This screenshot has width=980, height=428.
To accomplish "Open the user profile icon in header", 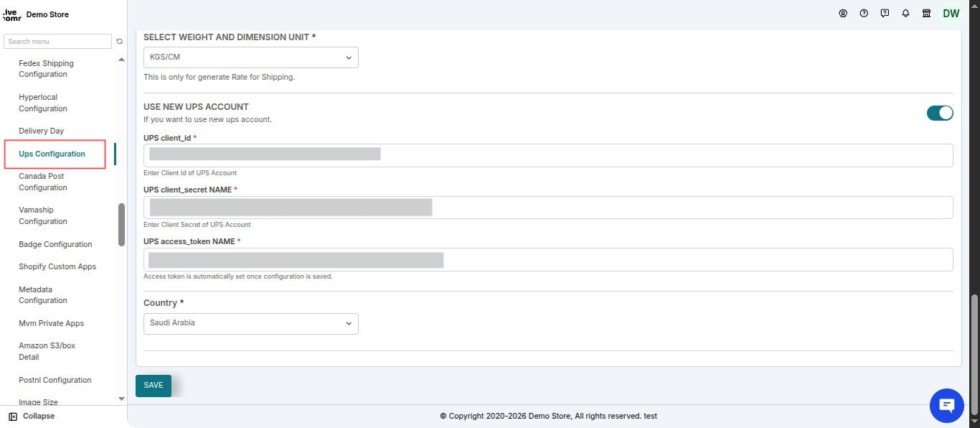I will [x=843, y=13].
